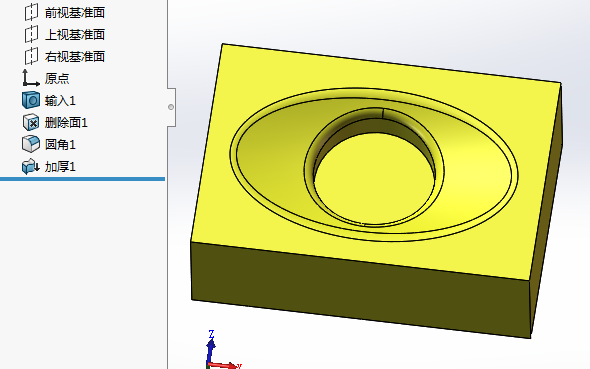Select the 删除面1 feature label
Viewport: 590px width, 369px height.
click(66, 123)
